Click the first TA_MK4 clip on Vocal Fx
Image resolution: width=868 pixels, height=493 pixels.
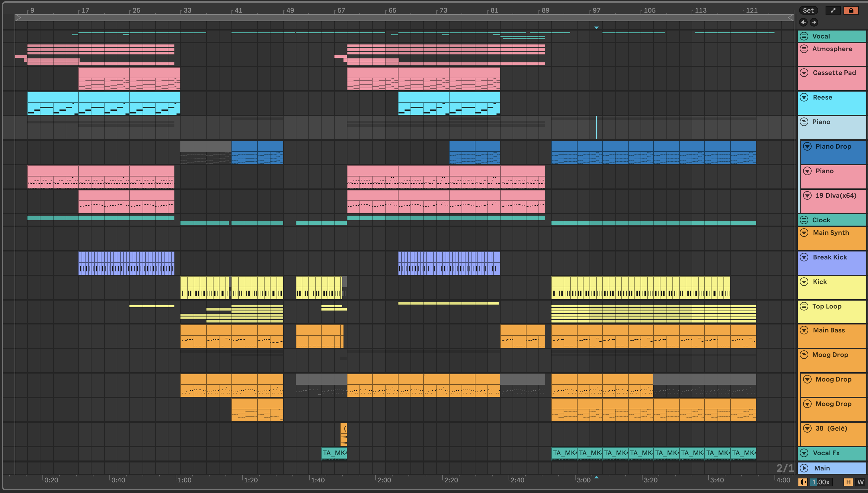click(x=334, y=453)
